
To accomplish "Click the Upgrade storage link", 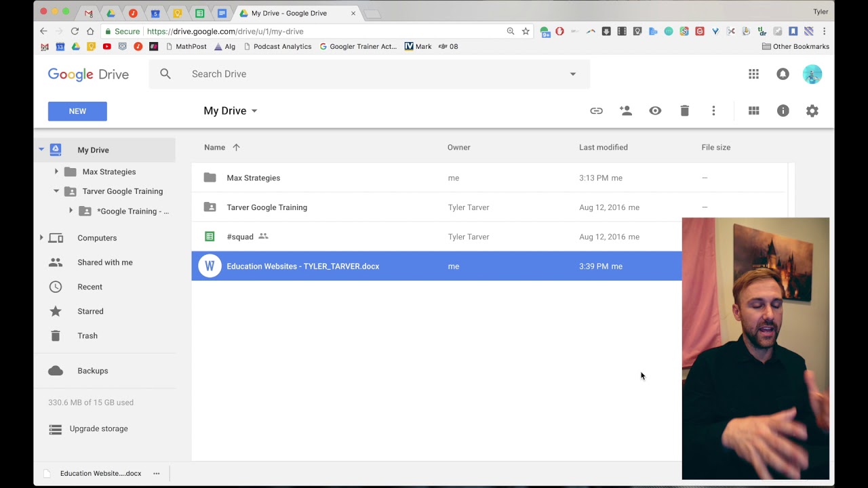I will (98, 428).
